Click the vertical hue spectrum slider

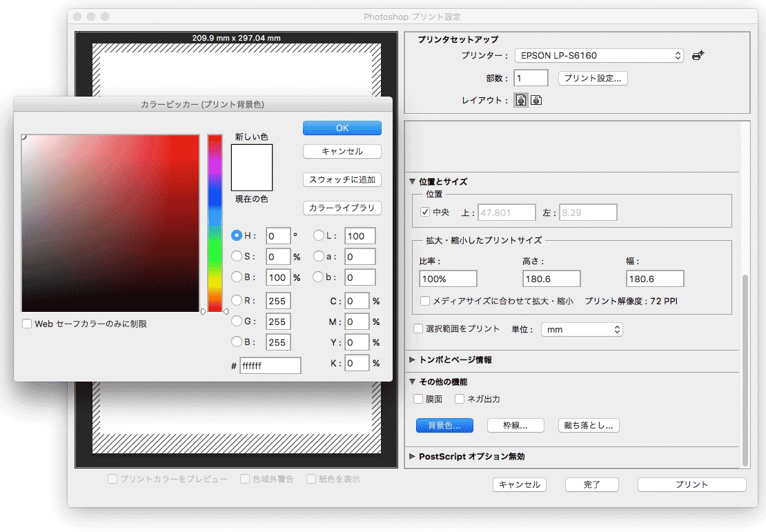[x=215, y=224]
